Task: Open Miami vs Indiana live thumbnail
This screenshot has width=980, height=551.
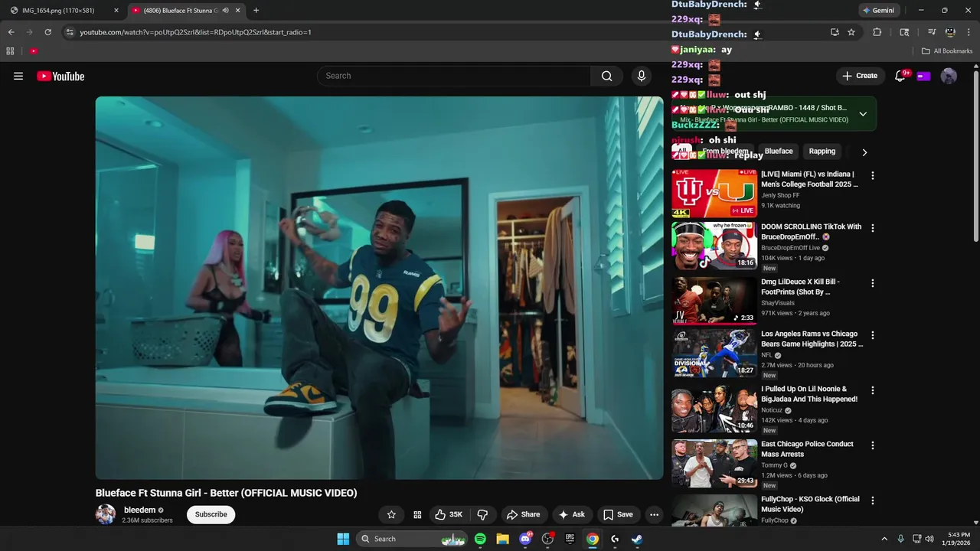Action: 714,194
